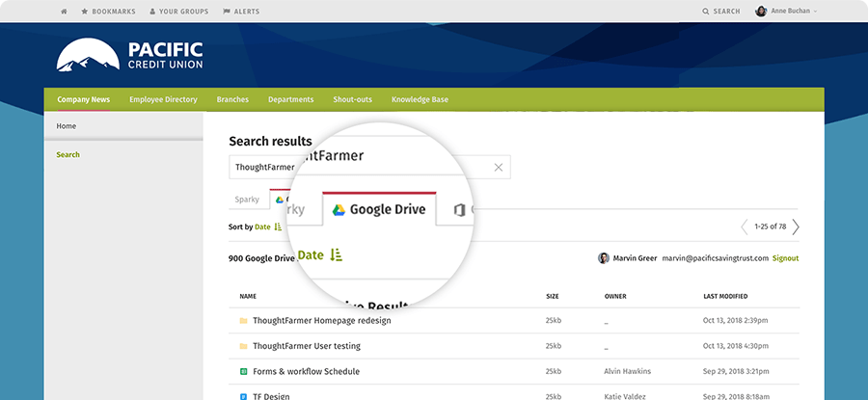Open the Employee Directory tab
The height and width of the screenshot is (400, 868).
click(163, 99)
